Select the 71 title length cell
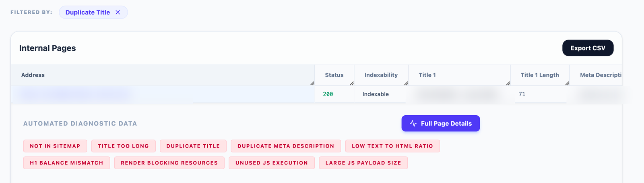Image resolution: width=644 pixels, height=183 pixels. (x=540, y=94)
